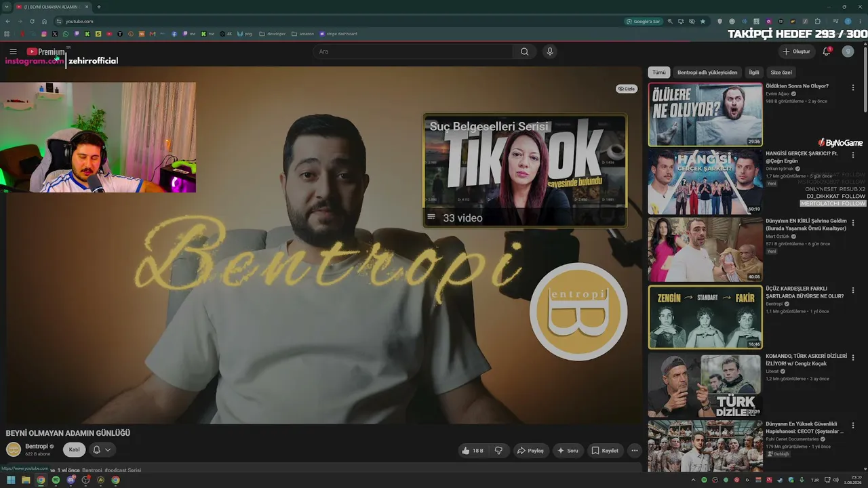The image size is (868, 488).
Task: Open the Ölülere Ne Oluyor thumbnail
Action: click(x=705, y=115)
